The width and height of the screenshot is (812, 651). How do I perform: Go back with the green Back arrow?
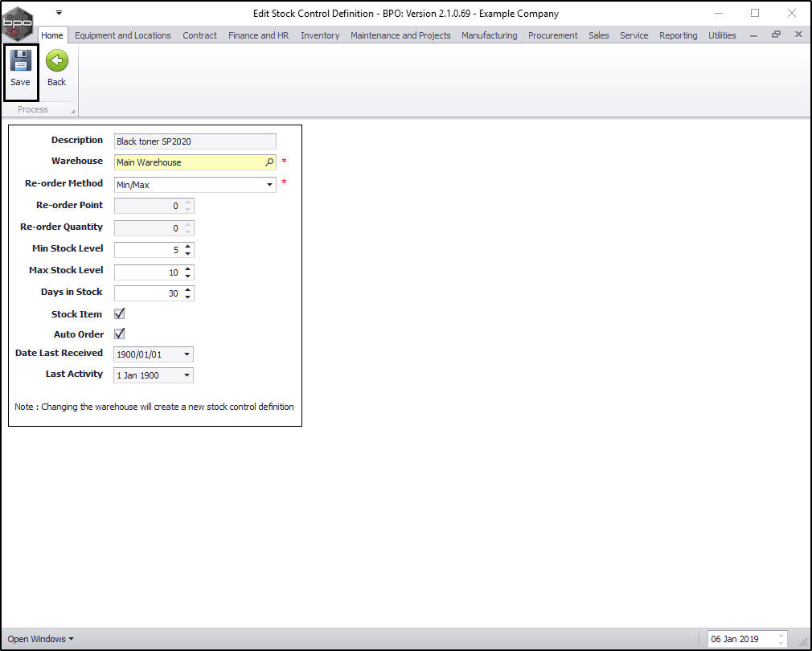click(x=56, y=69)
